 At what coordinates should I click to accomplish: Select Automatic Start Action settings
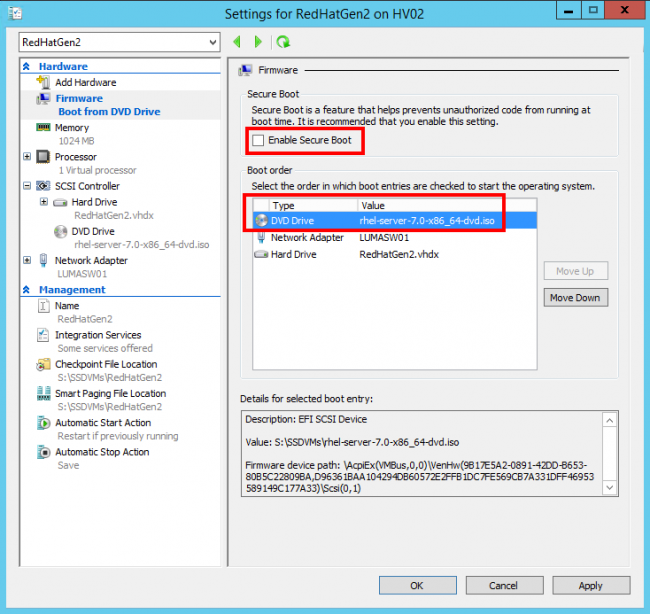[x=103, y=423]
